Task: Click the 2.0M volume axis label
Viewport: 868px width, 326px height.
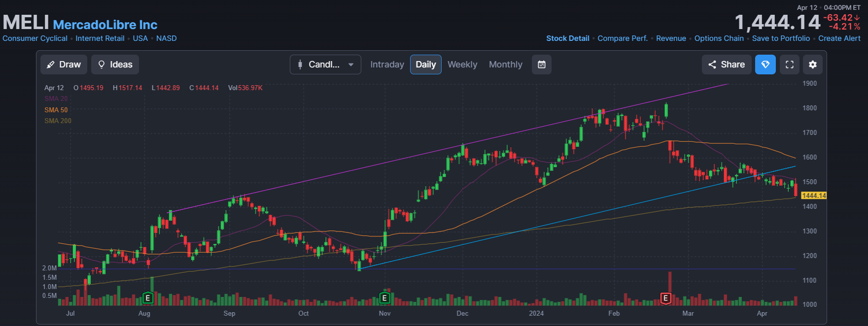Action: tap(49, 268)
